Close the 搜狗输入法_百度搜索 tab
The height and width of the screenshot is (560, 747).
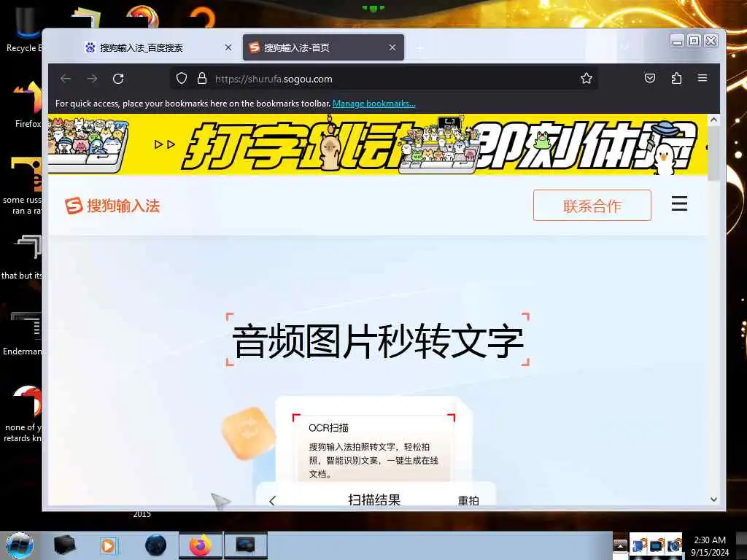[x=228, y=47]
